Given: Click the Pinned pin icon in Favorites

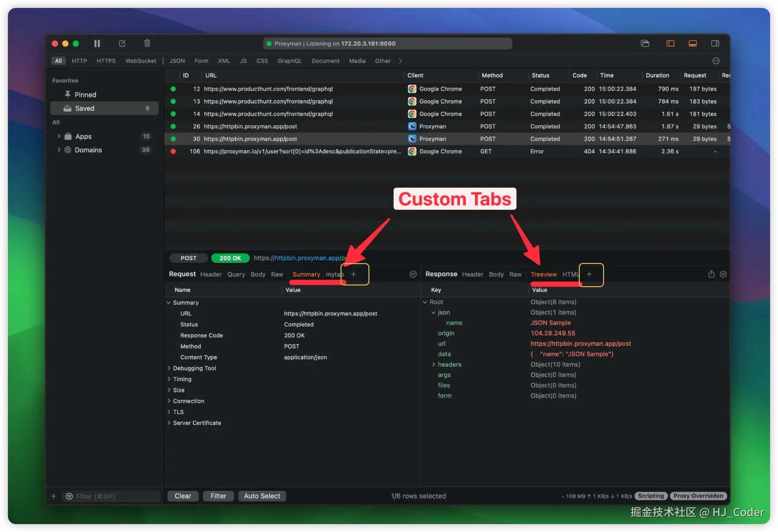Looking at the screenshot, I should [x=67, y=94].
